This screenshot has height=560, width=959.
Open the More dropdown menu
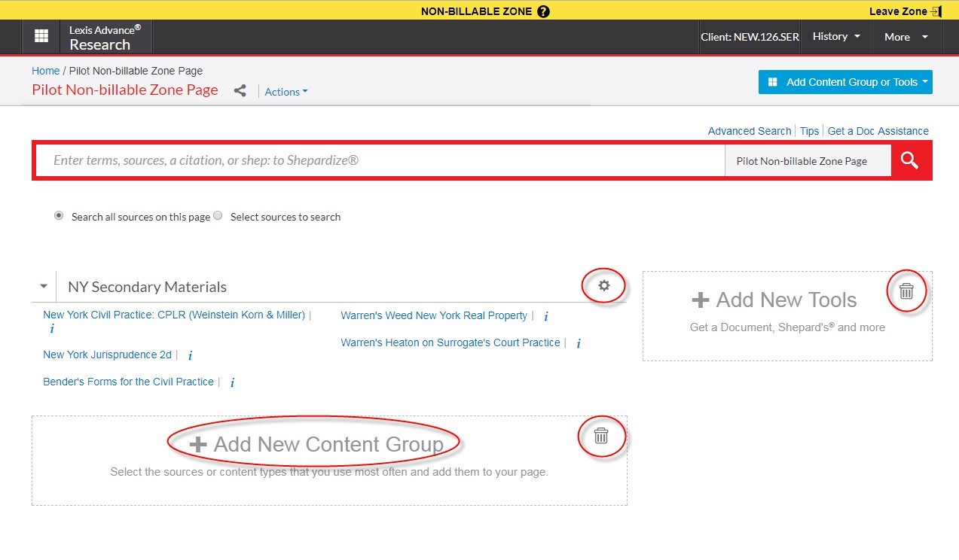[907, 37]
